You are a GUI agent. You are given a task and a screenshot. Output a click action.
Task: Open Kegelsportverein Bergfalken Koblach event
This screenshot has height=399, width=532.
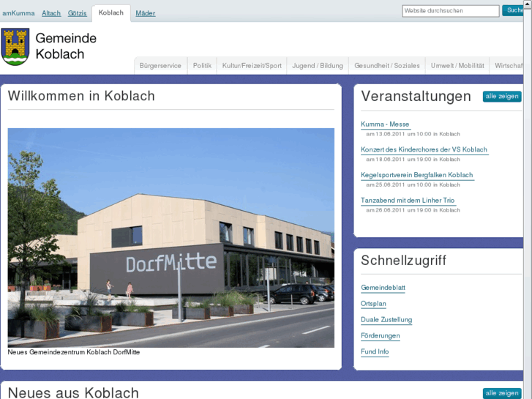pos(416,175)
